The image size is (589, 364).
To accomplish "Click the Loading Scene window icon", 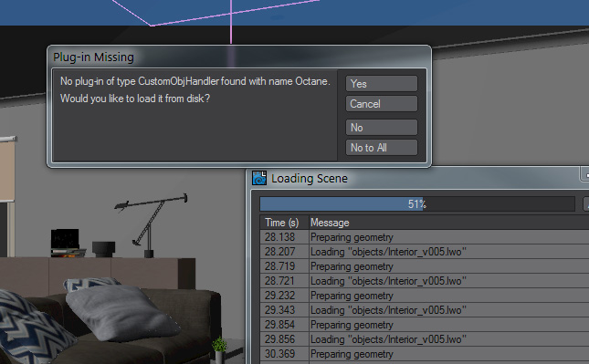I will click(259, 178).
